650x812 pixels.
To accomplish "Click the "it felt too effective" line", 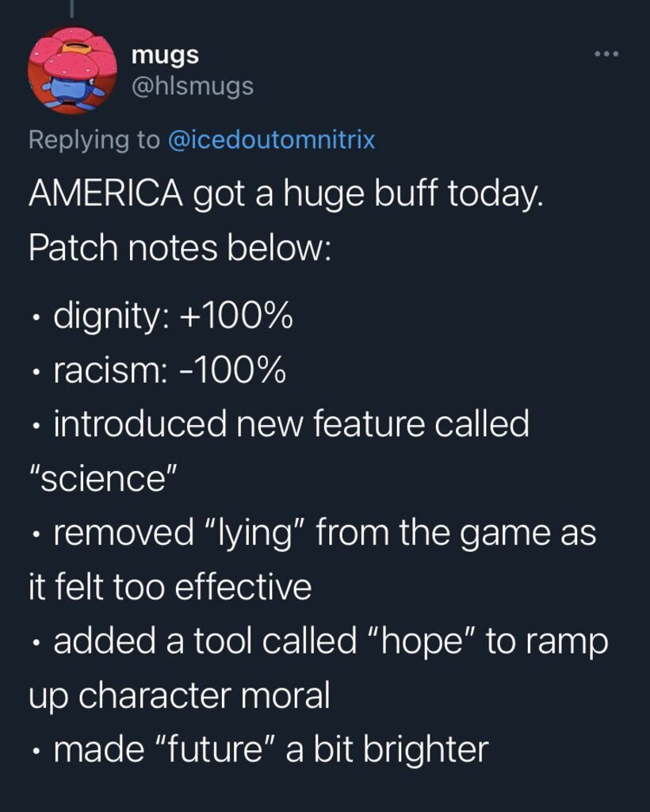I will pyautogui.click(x=170, y=588).
